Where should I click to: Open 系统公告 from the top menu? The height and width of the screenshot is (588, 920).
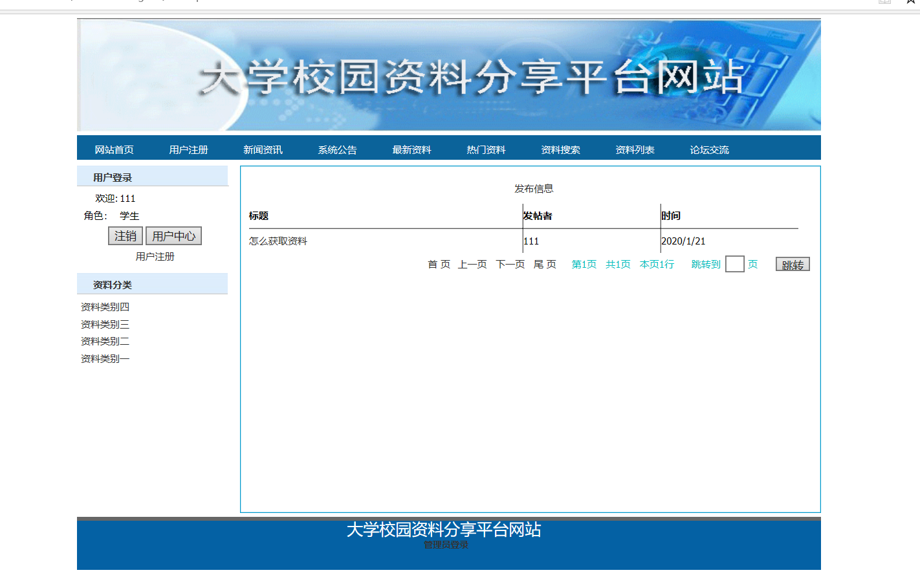point(337,149)
